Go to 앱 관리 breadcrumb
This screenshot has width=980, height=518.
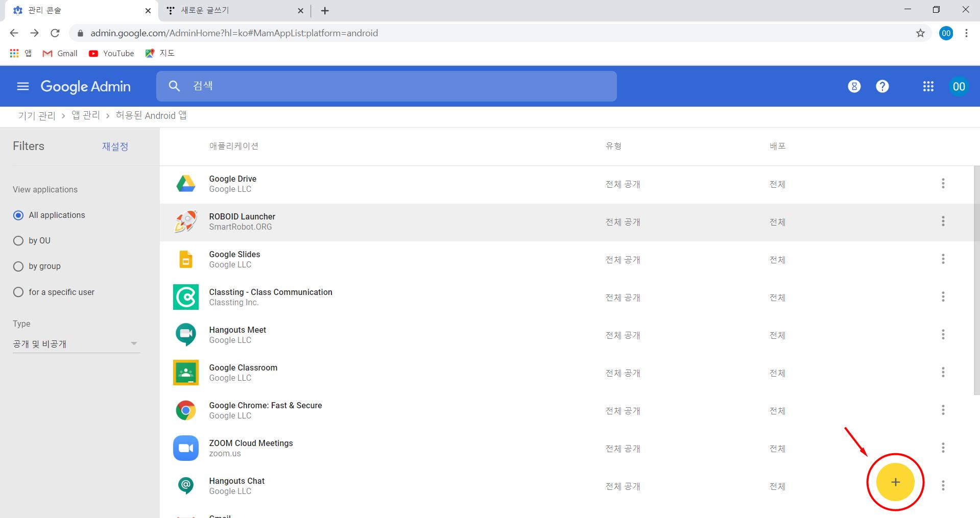click(86, 116)
